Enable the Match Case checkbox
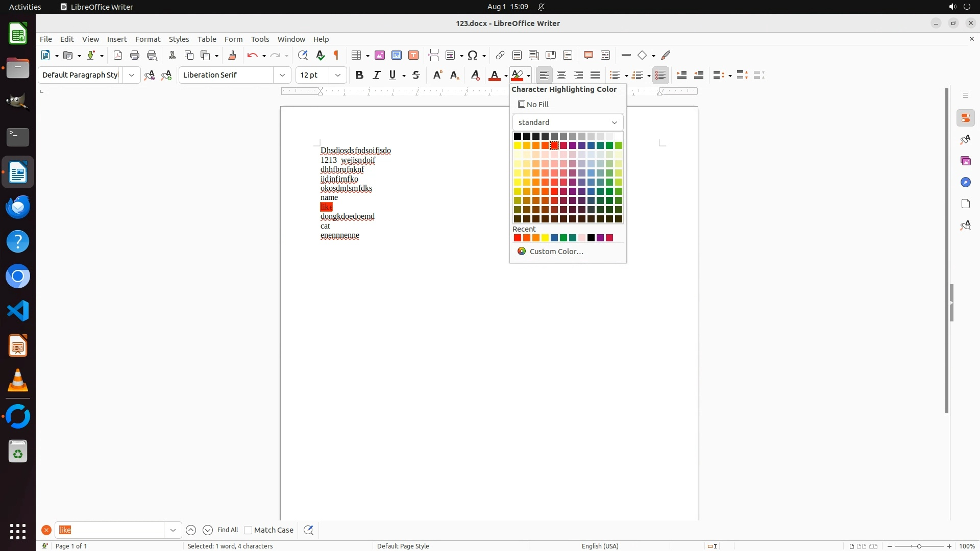Viewport: 980px width, 551px height. pos(248,530)
